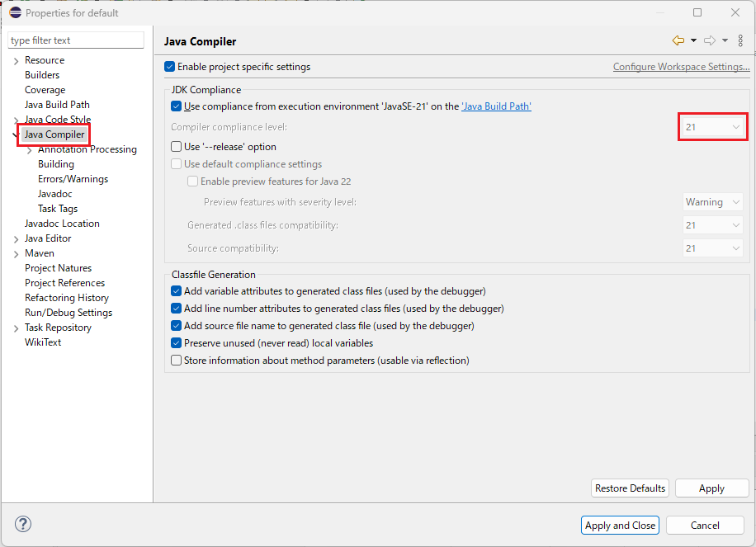Select the Run/Debug Settings page
The width and height of the screenshot is (756, 547).
(x=69, y=312)
